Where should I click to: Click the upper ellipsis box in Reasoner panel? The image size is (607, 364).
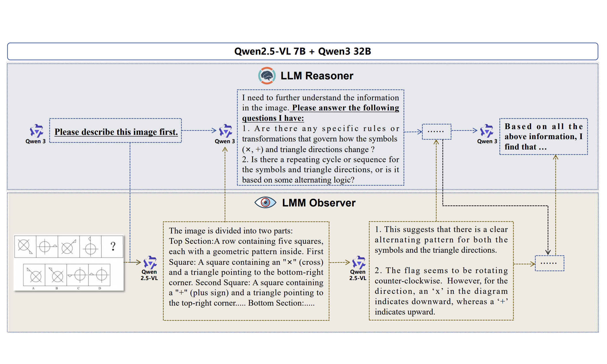point(436,132)
